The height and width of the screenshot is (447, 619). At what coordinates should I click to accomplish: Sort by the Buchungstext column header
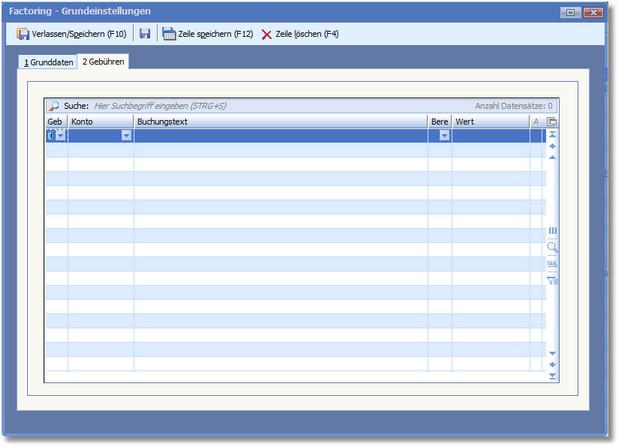(x=280, y=122)
